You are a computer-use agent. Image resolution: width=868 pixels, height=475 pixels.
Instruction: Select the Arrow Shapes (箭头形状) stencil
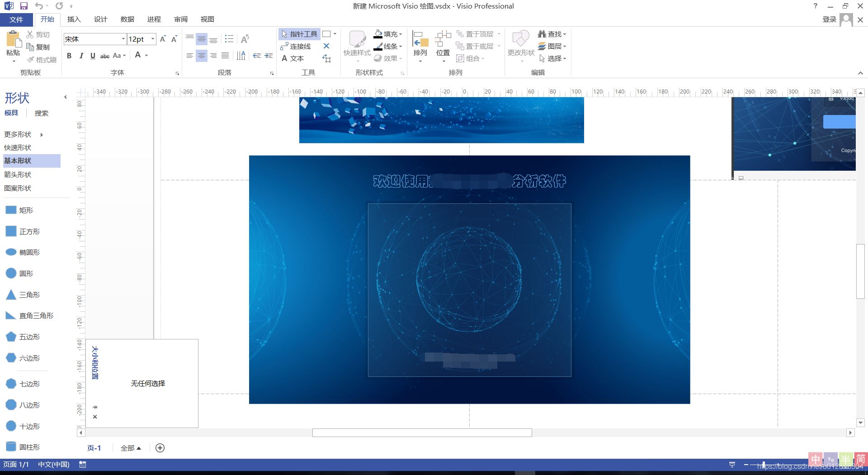[18, 174]
